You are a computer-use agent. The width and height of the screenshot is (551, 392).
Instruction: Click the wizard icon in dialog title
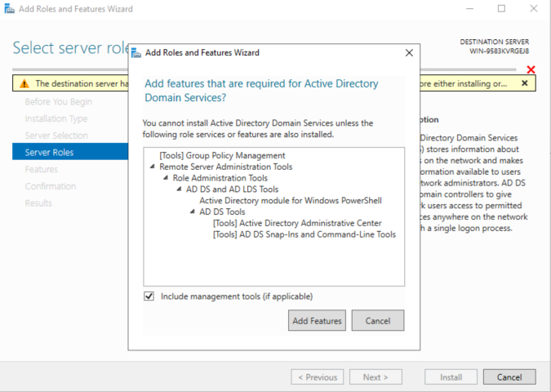click(x=136, y=53)
